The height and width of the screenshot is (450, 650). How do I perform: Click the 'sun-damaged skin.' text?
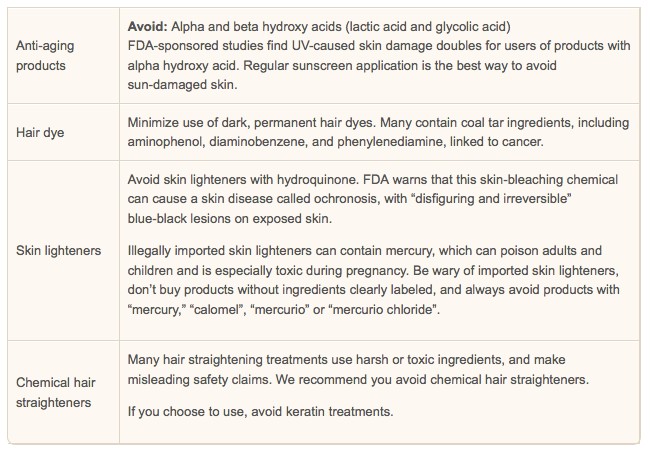(x=182, y=85)
